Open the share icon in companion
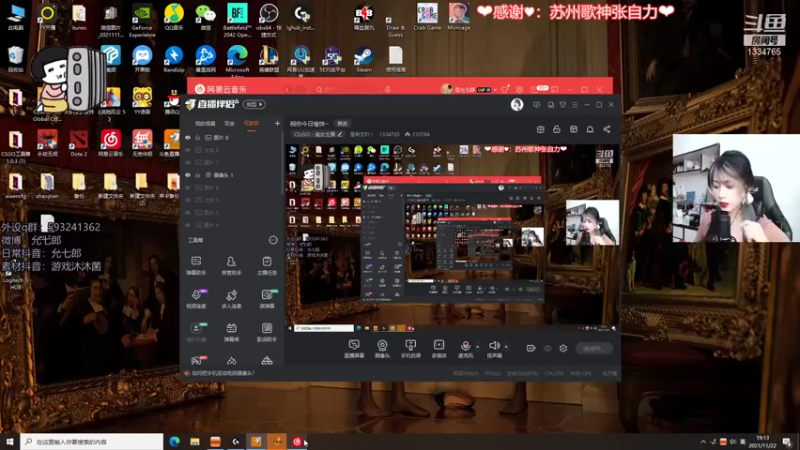The height and width of the screenshot is (450, 800). coord(607,129)
